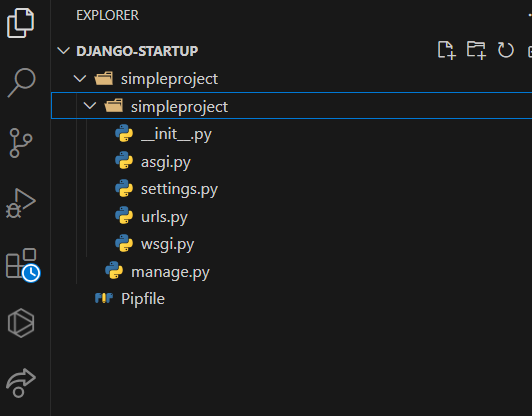Image resolution: width=532 pixels, height=416 pixels.
Task: Collapse the outer simpleproject folder chevron
Action: tap(80, 79)
